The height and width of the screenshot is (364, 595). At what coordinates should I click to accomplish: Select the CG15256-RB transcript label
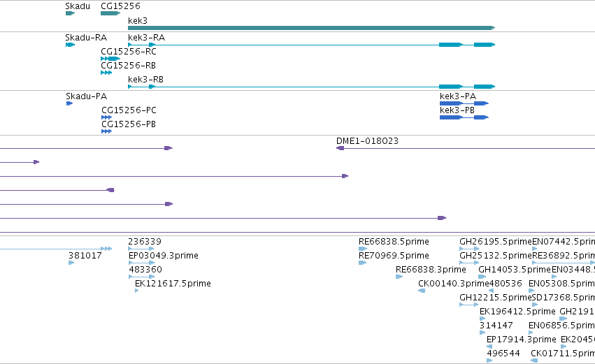[x=128, y=66]
